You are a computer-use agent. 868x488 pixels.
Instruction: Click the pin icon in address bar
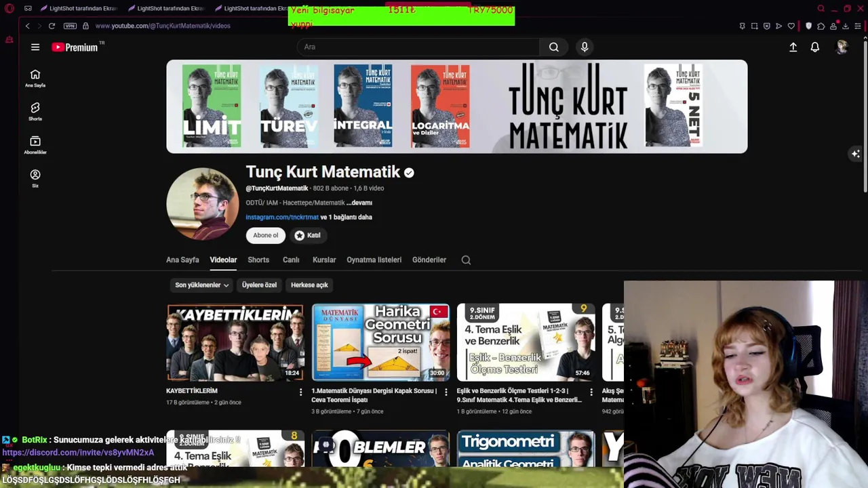pos(742,26)
